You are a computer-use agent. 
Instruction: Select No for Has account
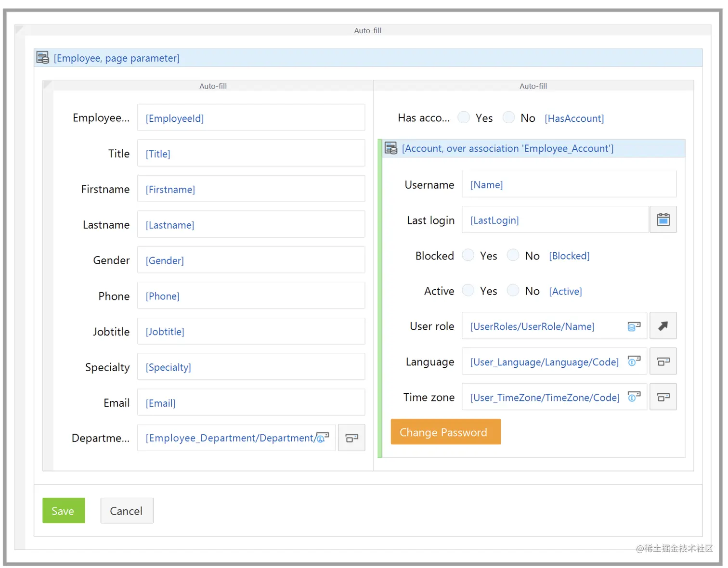tap(508, 117)
